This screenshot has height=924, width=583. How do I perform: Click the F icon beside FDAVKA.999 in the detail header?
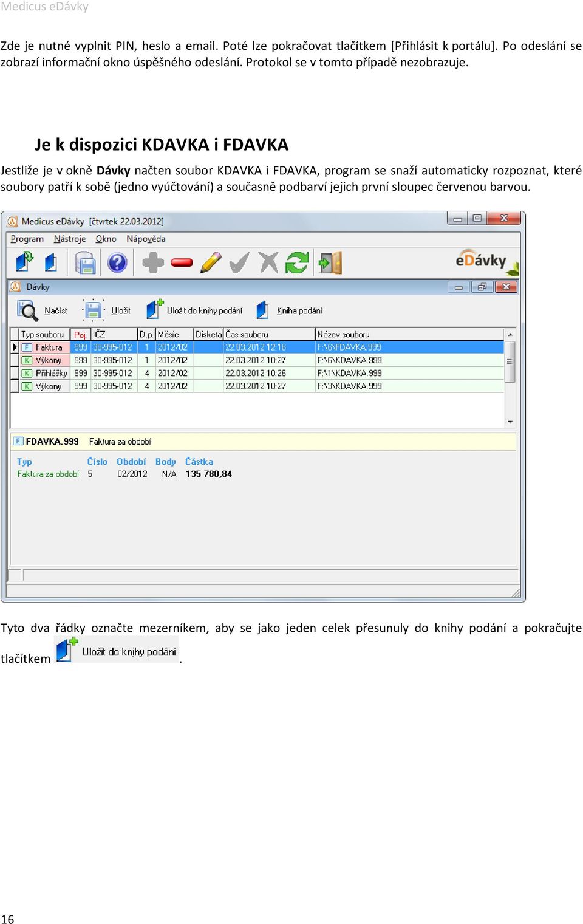pos(18,441)
